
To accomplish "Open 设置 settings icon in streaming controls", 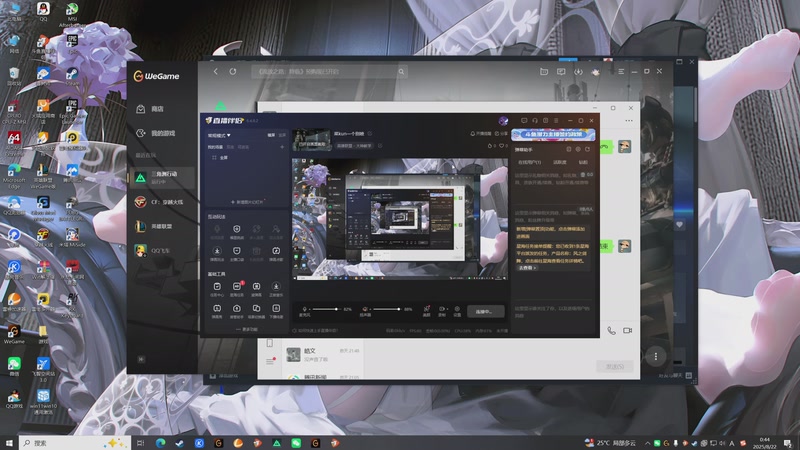I will pos(457,311).
